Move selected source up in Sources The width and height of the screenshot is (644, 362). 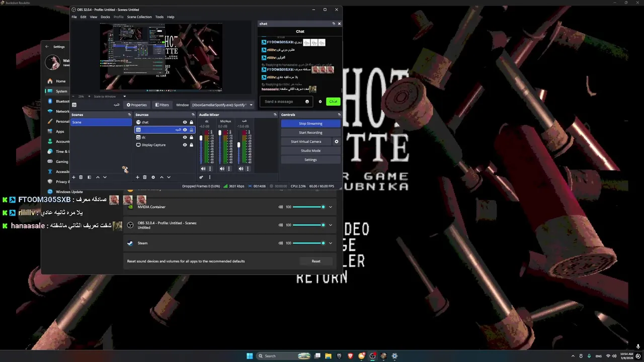pyautogui.click(x=162, y=177)
